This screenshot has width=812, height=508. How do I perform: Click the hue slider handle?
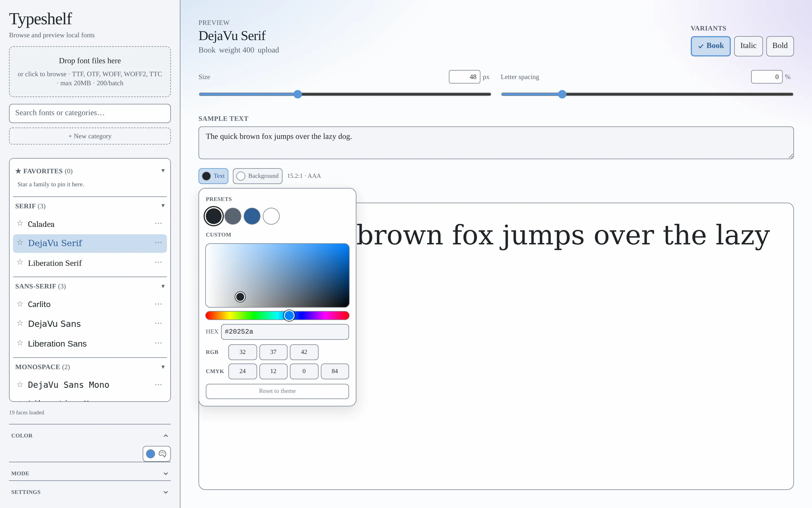coord(289,316)
